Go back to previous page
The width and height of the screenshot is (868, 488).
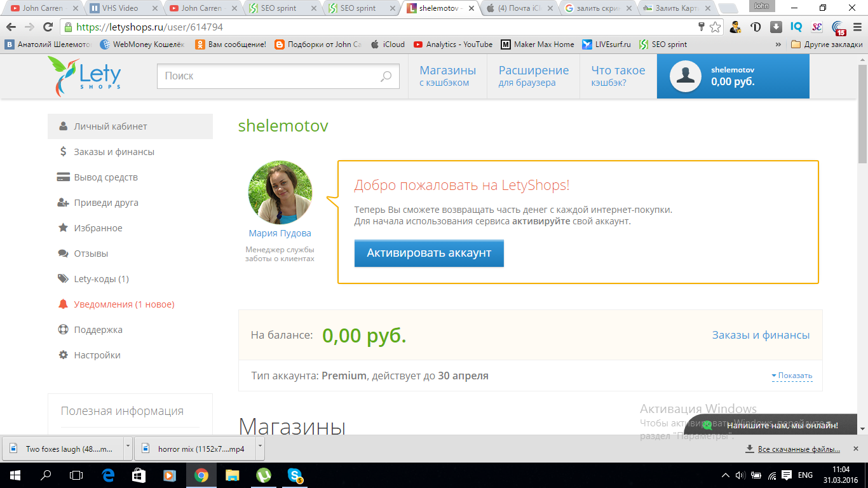11,27
